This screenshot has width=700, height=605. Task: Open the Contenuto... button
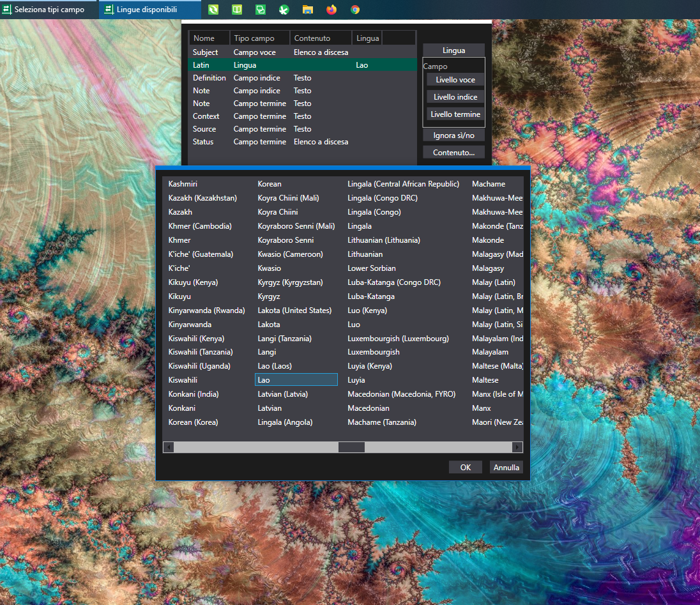coord(453,152)
